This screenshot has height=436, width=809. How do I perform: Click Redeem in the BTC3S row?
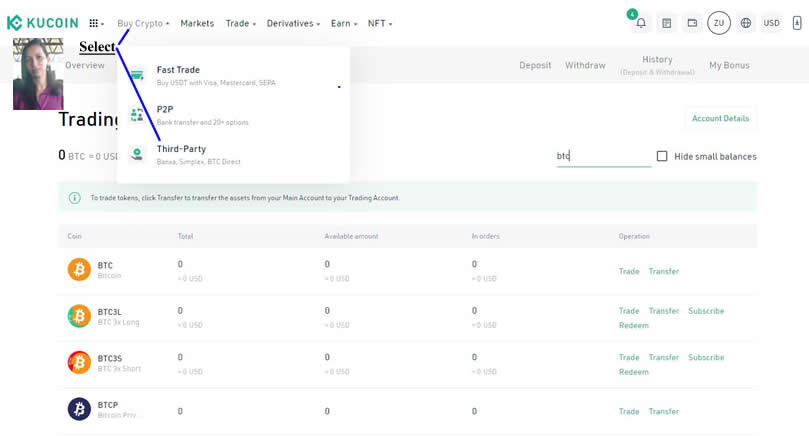coord(634,372)
